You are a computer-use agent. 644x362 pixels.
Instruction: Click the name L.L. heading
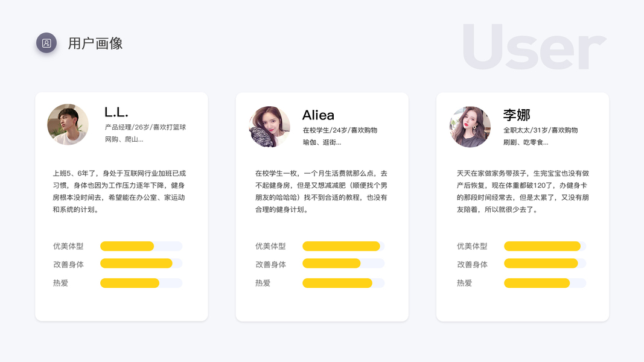(116, 112)
